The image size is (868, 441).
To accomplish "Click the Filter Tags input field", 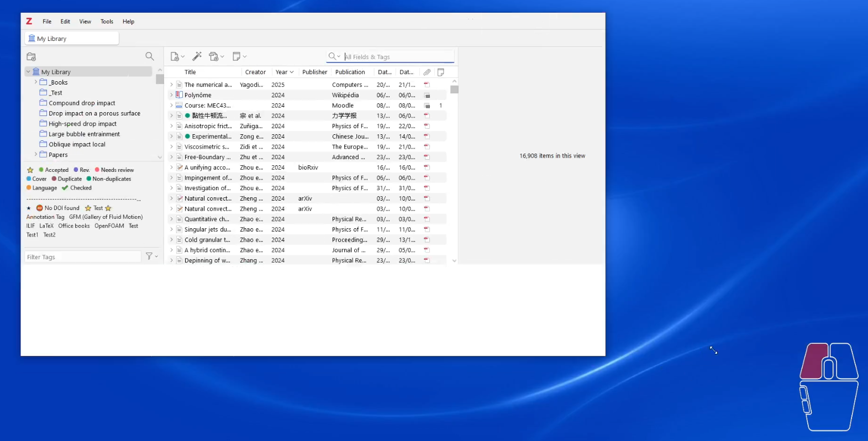I will [83, 257].
